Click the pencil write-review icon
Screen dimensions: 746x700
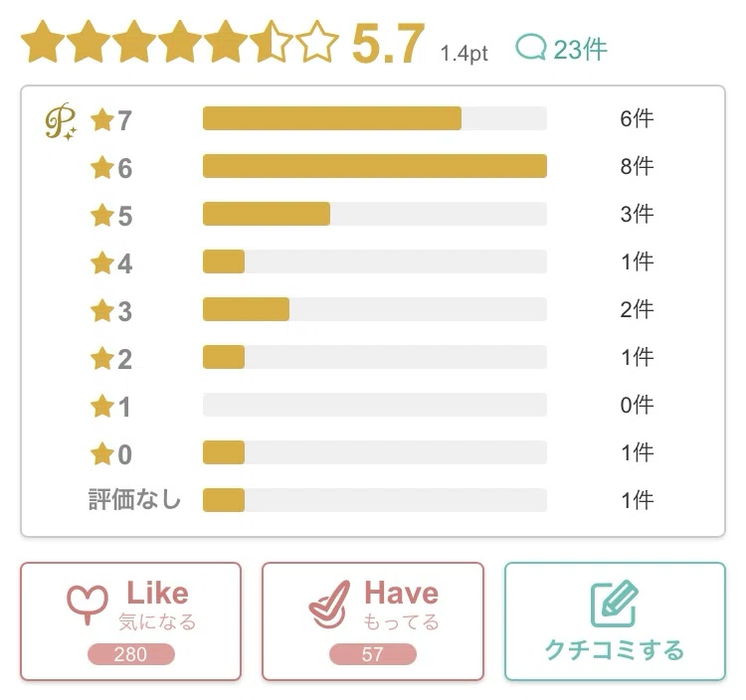(x=615, y=604)
